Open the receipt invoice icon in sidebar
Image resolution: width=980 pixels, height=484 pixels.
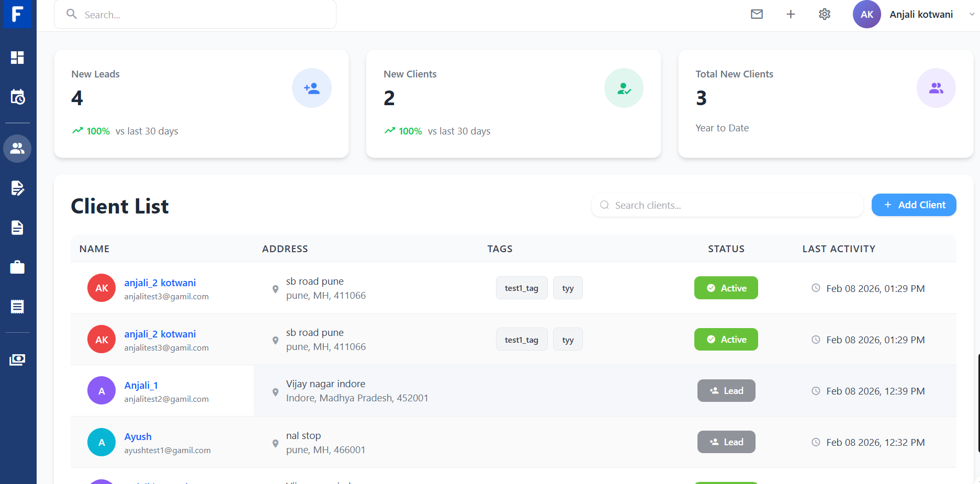pos(17,307)
